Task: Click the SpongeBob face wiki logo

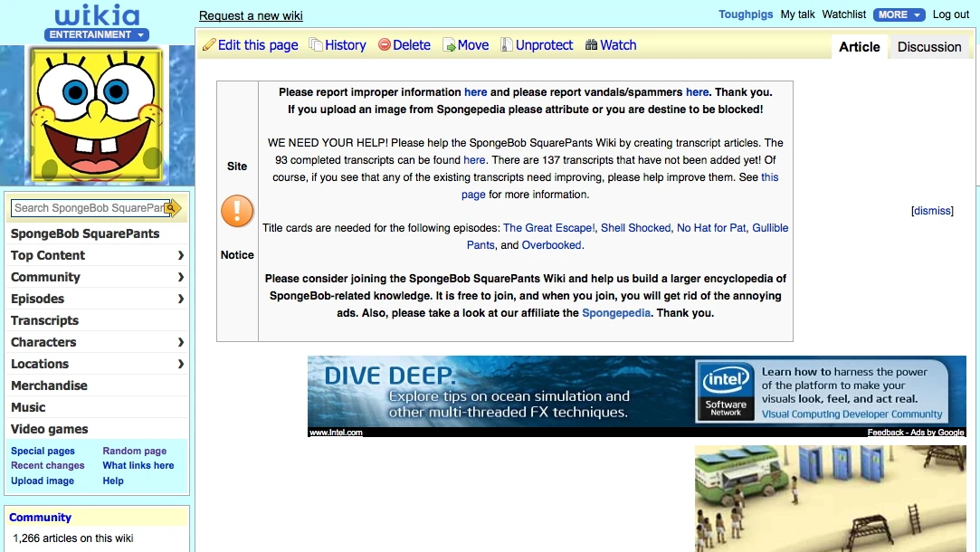Action: [x=97, y=115]
